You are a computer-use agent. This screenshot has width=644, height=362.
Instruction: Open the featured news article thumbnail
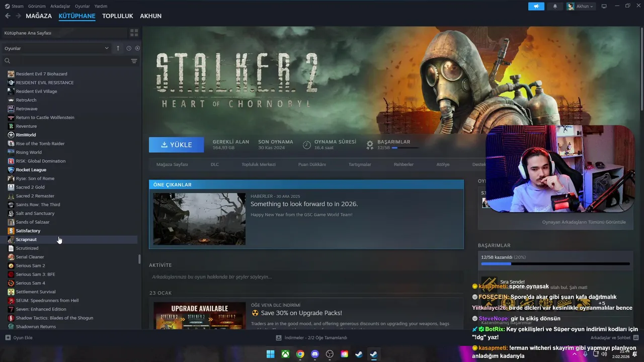[199, 219]
